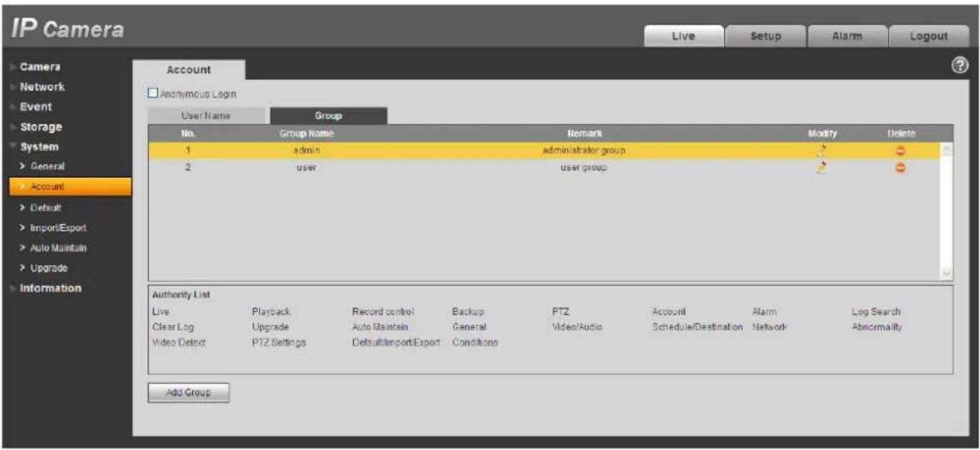This screenshot has height=450, width=980.
Task: Expand the Camera menu section
Action: (x=40, y=66)
